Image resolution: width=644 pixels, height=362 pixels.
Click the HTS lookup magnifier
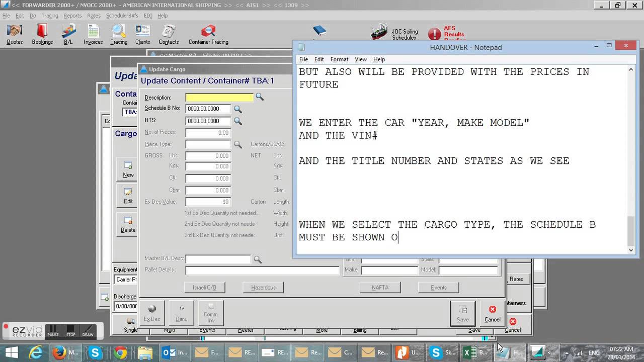[x=238, y=121]
